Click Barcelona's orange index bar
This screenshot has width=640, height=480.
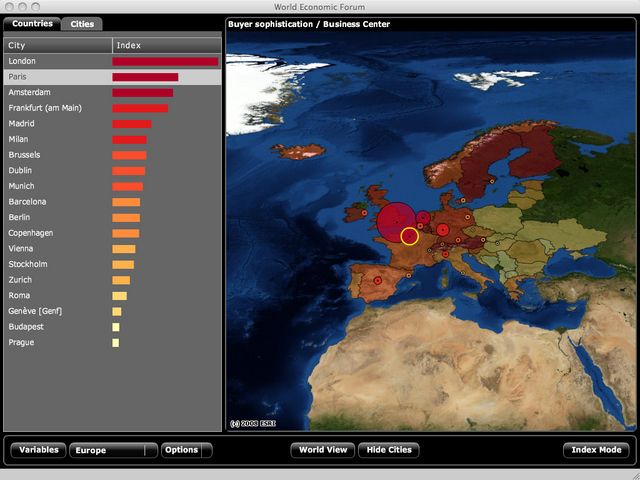pos(126,202)
